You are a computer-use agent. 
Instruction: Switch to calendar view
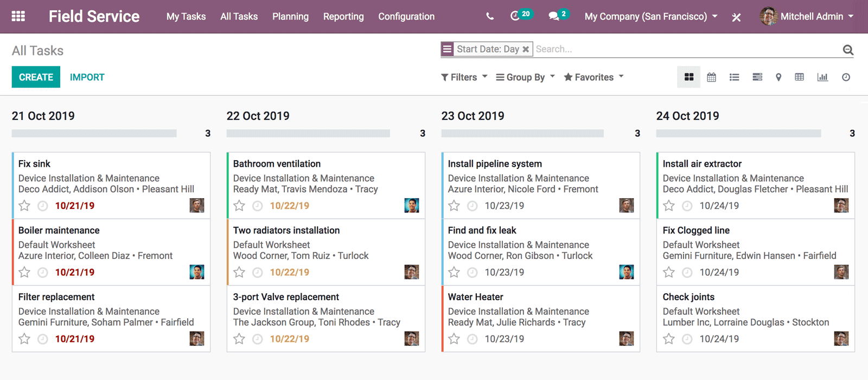point(711,77)
